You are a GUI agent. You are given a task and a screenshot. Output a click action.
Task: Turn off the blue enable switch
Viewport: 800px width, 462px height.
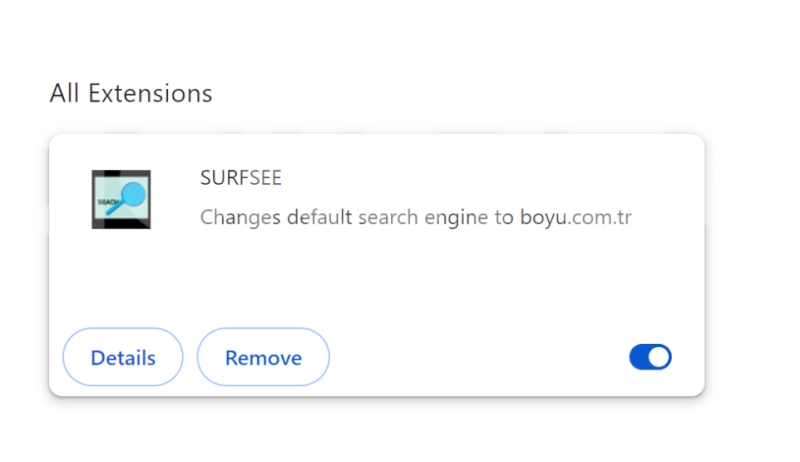(650, 357)
